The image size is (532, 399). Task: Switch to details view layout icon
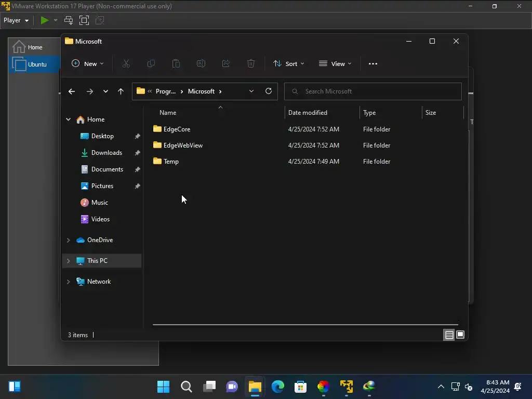click(449, 335)
